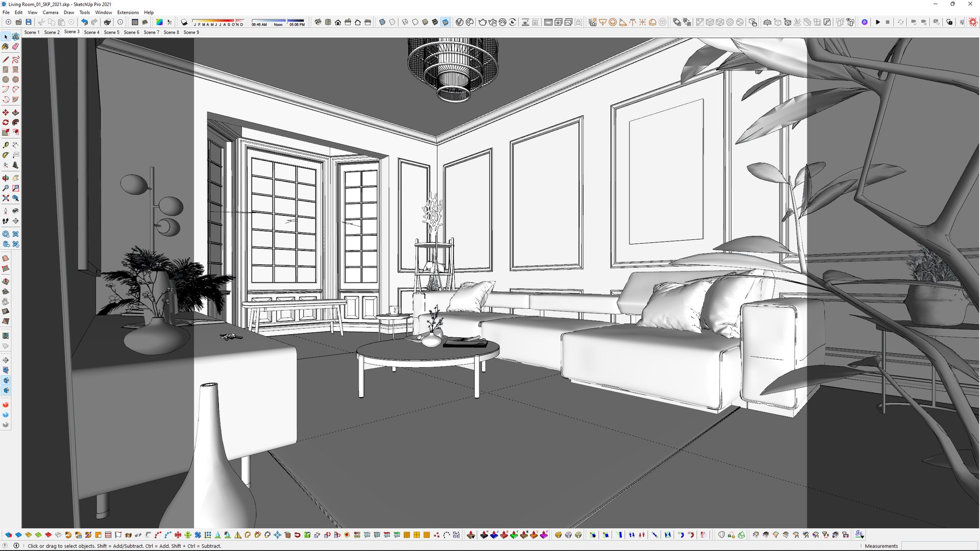Activate the Orbit tool
The width and height of the screenshot is (980, 551).
tap(6, 178)
